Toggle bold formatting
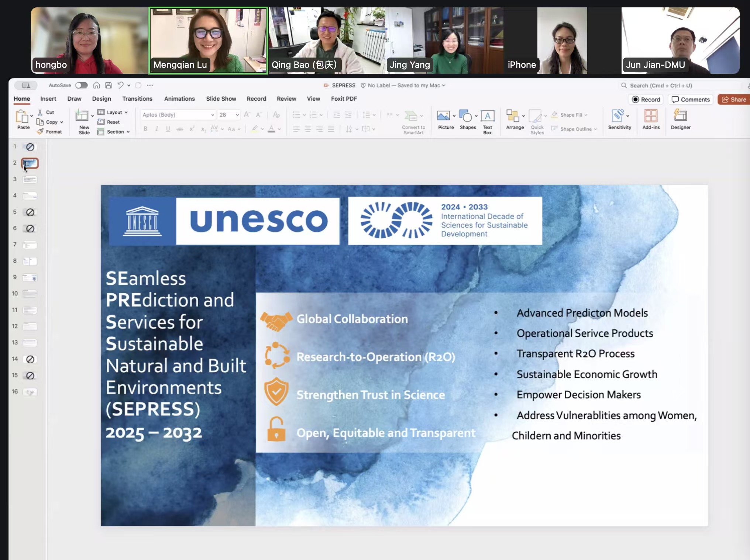This screenshot has height=560, width=750. 145,129
